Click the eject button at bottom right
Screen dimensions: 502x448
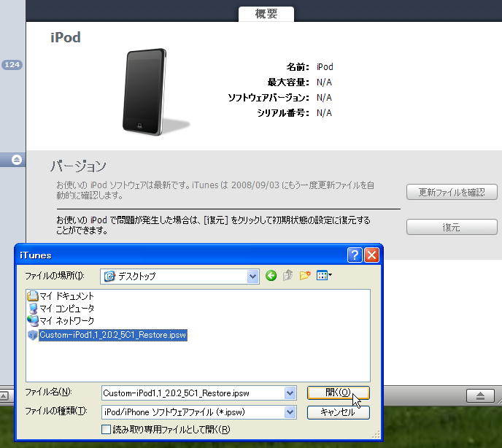pyautogui.click(x=480, y=395)
